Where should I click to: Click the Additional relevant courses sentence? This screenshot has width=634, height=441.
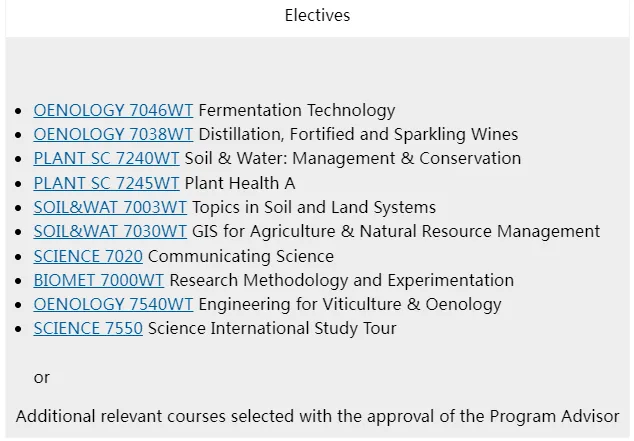click(317, 416)
